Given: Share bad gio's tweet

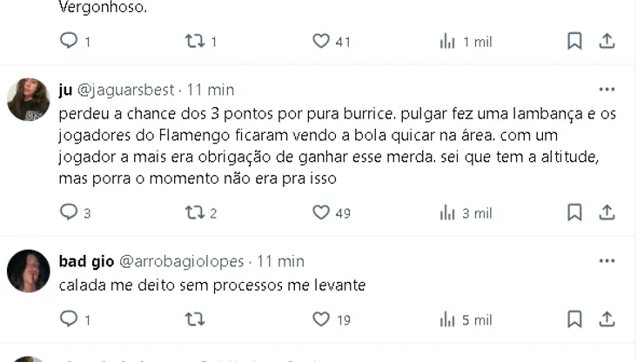Looking at the screenshot, I should point(607,319).
